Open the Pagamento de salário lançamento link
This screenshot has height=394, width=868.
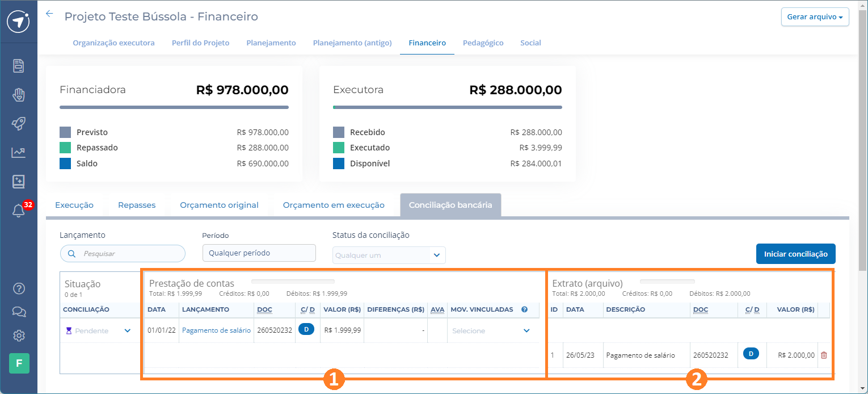tap(216, 330)
